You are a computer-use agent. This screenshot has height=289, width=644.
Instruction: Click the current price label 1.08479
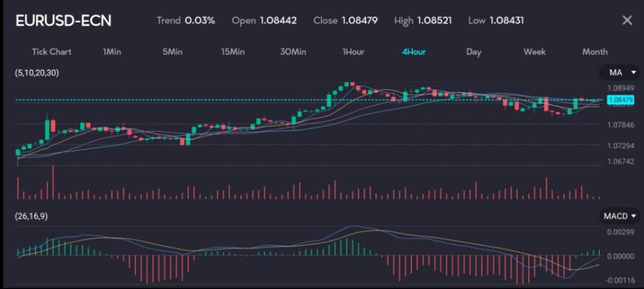click(621, 100)
